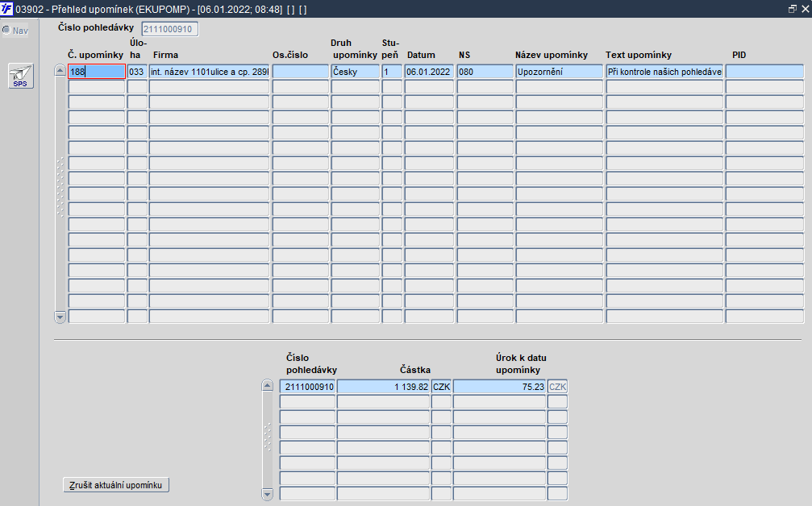Screen dimensions: 812x506
Task: Click up arrow of upper table scrollbar
Action: click(60, 71)
